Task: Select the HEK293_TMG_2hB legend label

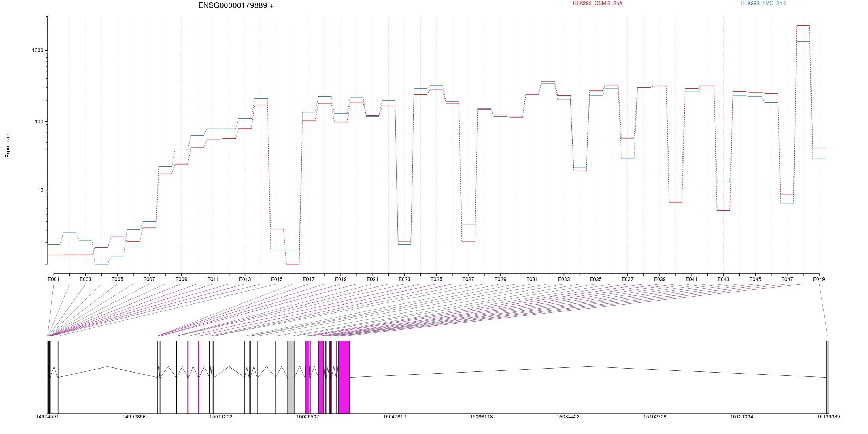Action: click(763, 3)
